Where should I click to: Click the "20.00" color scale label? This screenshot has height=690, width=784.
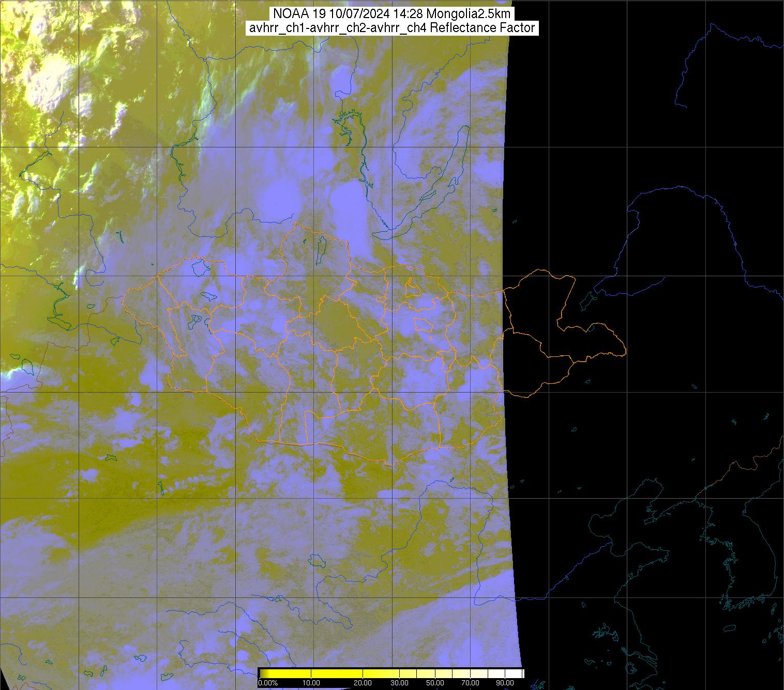click(x=363, y=683)
